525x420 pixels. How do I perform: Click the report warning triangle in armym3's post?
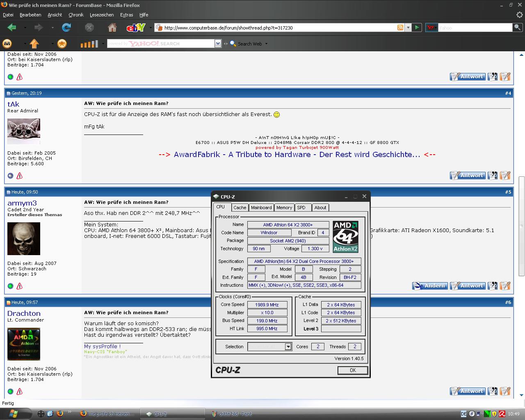19,286
